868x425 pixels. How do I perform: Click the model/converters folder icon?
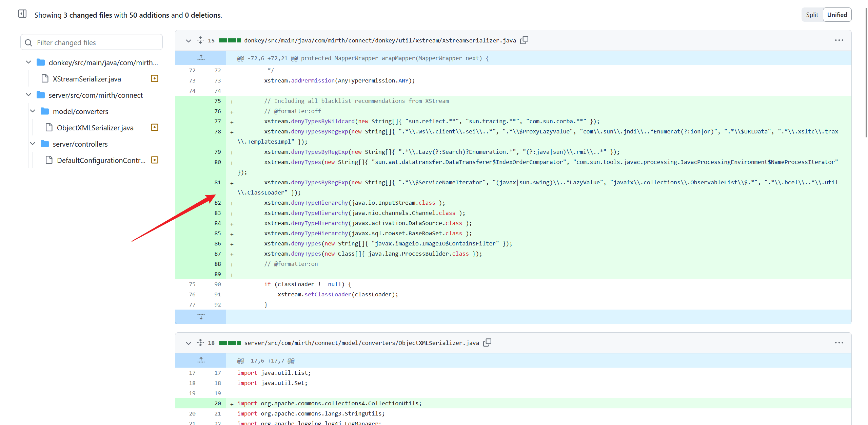pos(45,111)
